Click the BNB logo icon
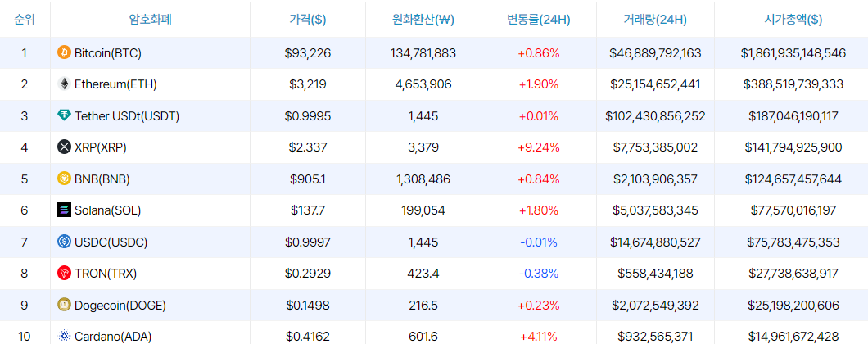 [64, 179]
